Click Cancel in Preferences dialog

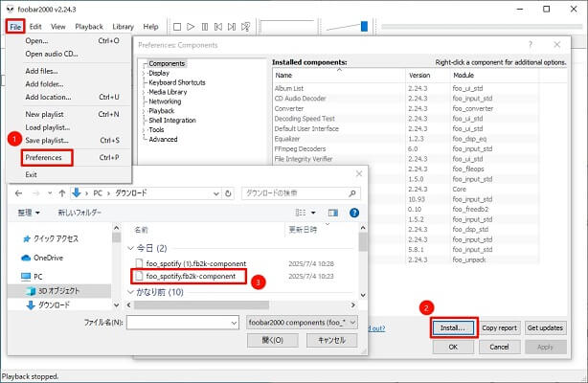[499, 347]
